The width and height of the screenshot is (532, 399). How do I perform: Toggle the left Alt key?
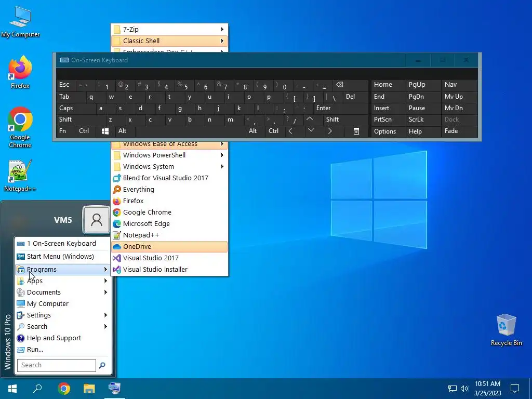pyautogui.click(x=125, y=131)
